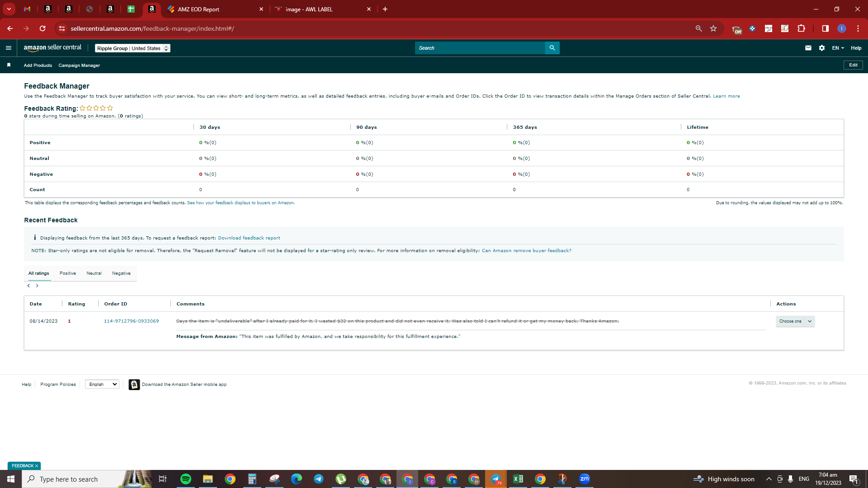This screenshot has width=868, height=488.
Task: Switch to the green sheets pinned tab
Action: [131, 9]
